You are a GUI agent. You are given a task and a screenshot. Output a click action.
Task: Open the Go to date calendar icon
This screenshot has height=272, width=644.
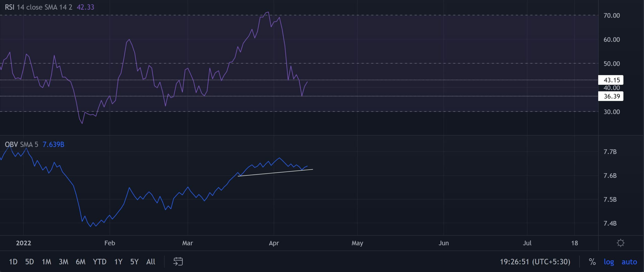[x=179, y=261]
